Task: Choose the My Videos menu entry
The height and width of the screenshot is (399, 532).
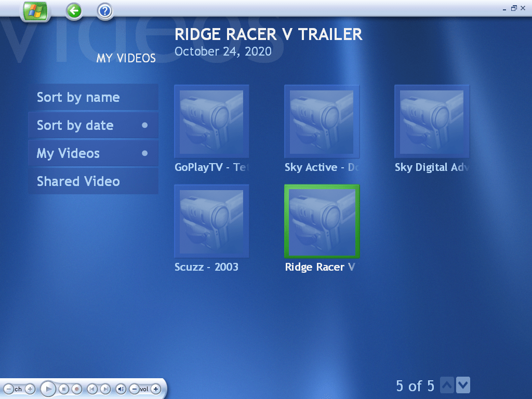Action: click(93, 153)
